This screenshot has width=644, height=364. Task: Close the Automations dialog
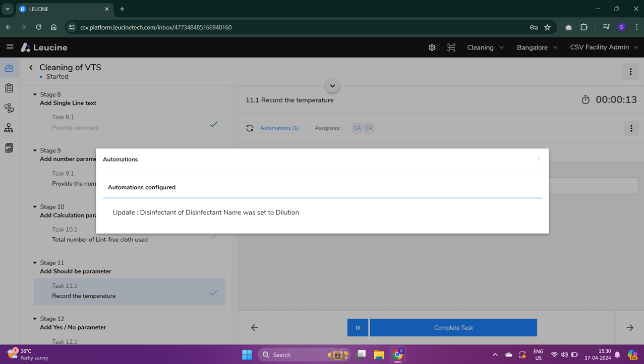pyautogui.click(x=539, y=159)
